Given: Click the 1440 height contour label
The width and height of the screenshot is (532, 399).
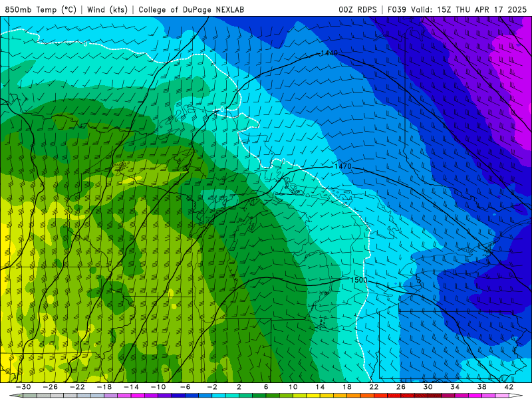Looking at the screenshot, I should tap(329, 53).
